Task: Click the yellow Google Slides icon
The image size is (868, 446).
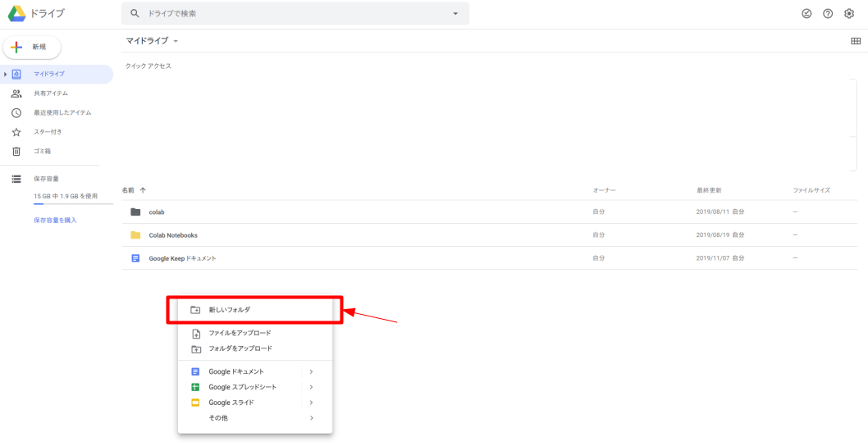Action: [195, 403]
